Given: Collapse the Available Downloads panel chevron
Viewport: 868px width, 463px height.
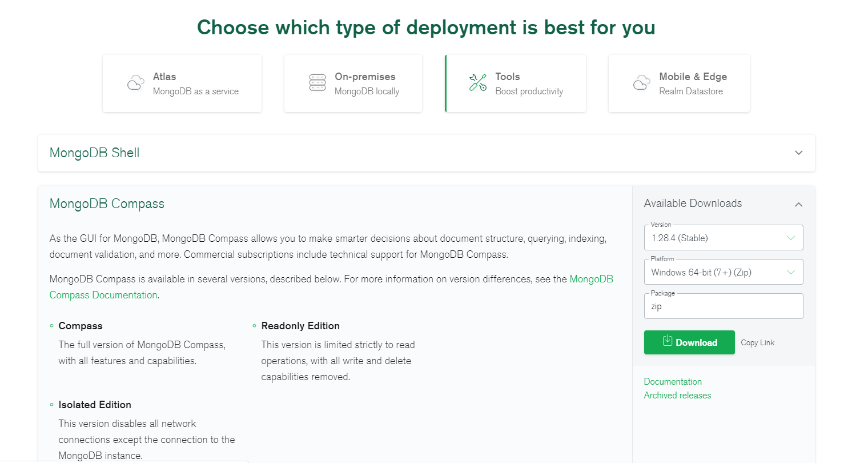Looking at the screenshot, I should (x=799, y=204).
